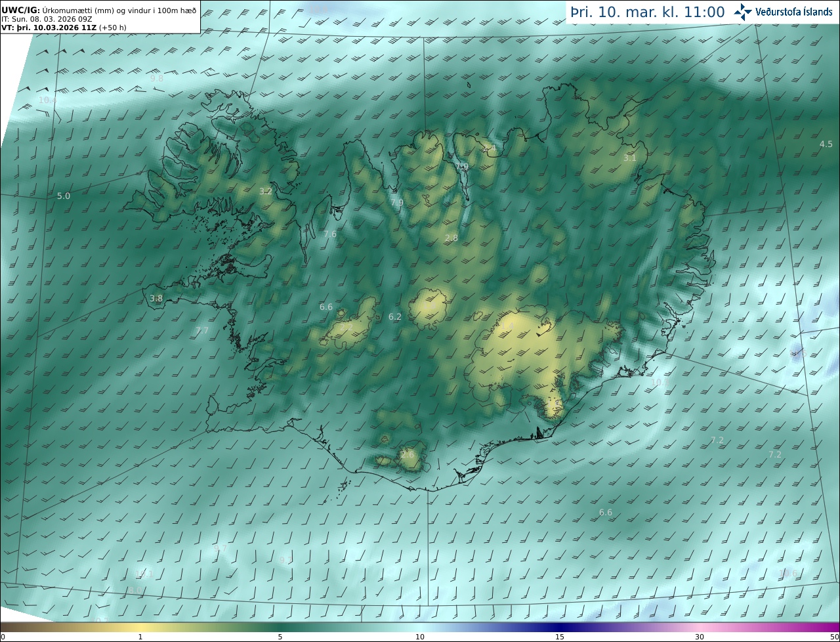Click the map value '7.7'
The image size is (840, 642).
[202, 330]
